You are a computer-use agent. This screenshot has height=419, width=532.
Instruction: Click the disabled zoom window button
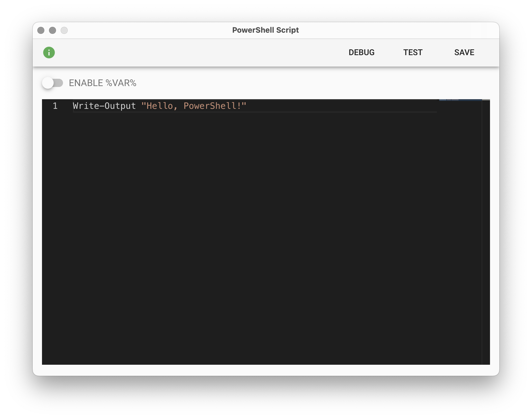point(64,30)
